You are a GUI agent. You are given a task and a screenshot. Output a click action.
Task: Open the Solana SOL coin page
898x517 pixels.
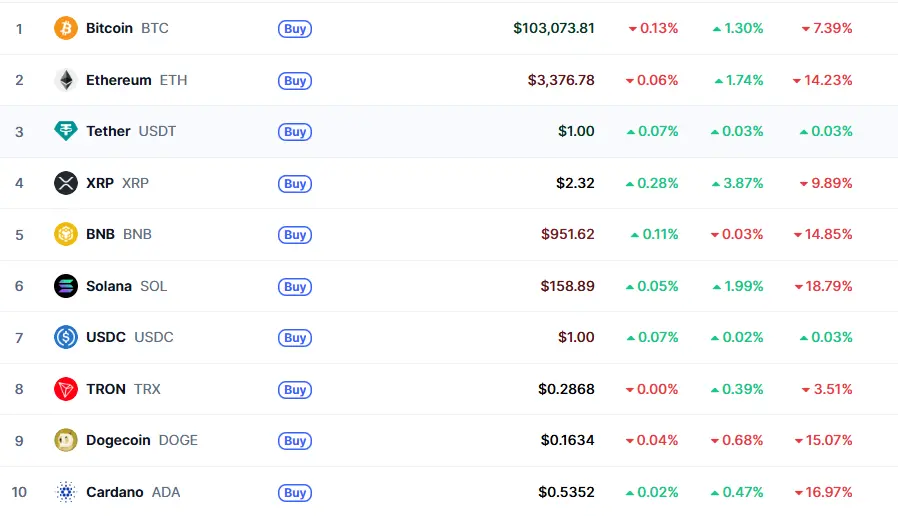point(127,286)
